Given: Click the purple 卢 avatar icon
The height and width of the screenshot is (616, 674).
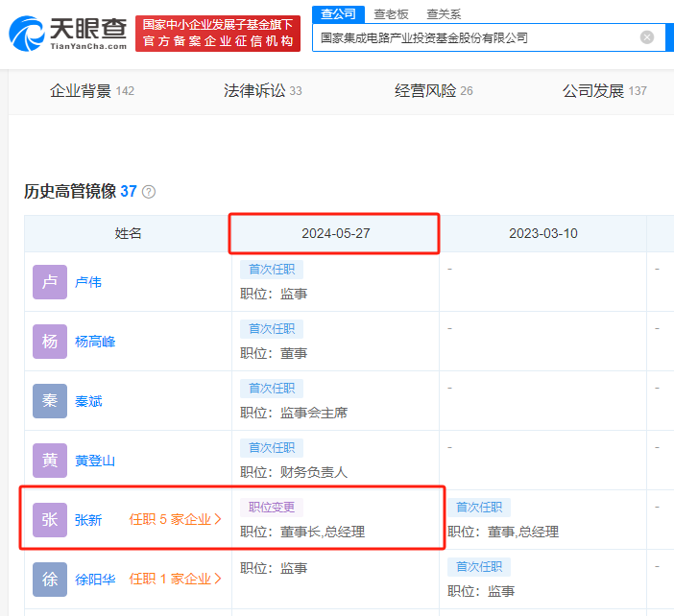Looking at the screenshot, I should point(50,282).
